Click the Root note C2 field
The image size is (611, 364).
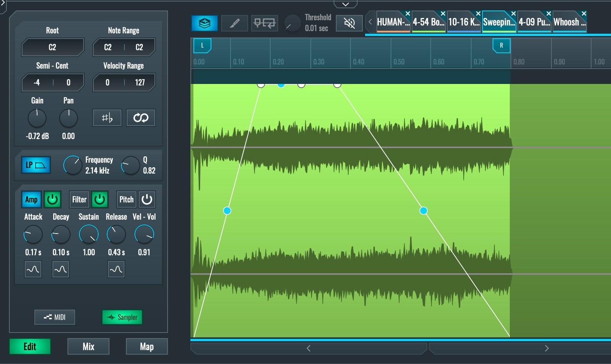(x=52, y=47)
